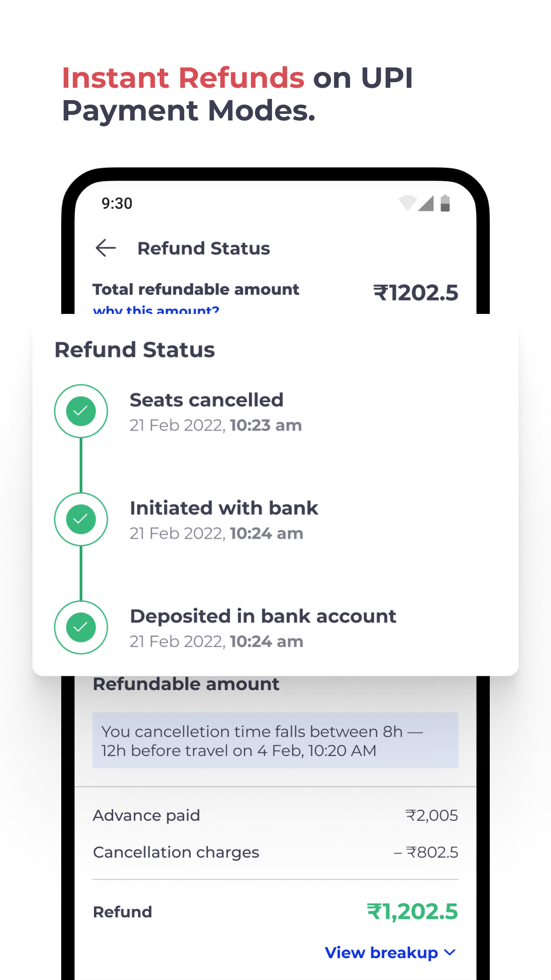Select the Advance paid row
Image resolution: width=551 pixels, height=980 pixels.
[x=275, y=815]
